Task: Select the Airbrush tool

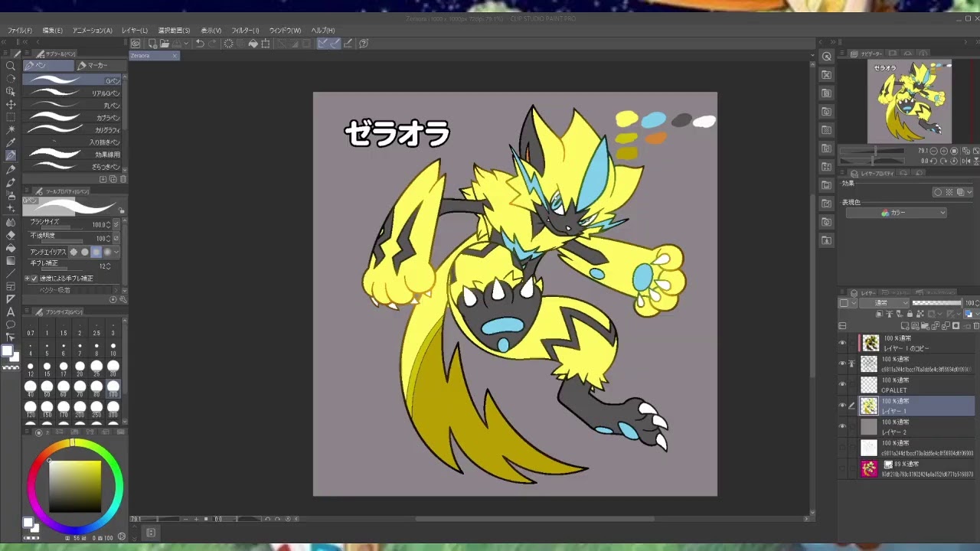Action: point(11,195)
